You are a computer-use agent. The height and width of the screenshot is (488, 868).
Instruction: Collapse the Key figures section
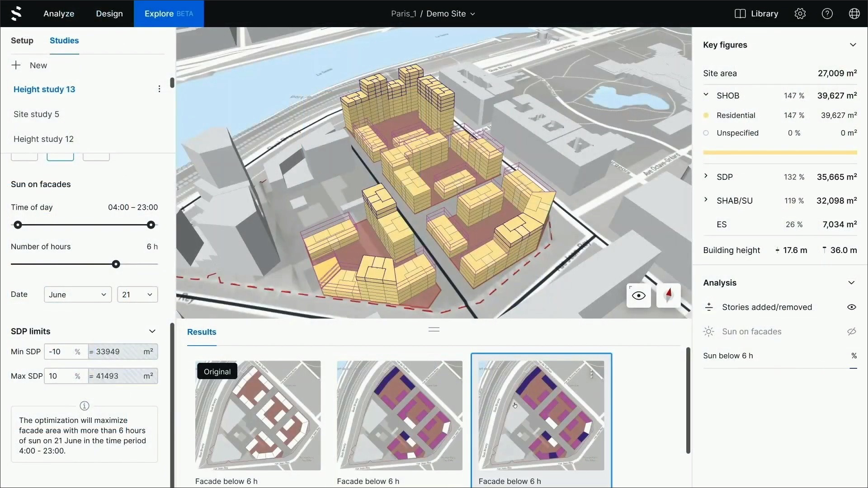[853, 45]
